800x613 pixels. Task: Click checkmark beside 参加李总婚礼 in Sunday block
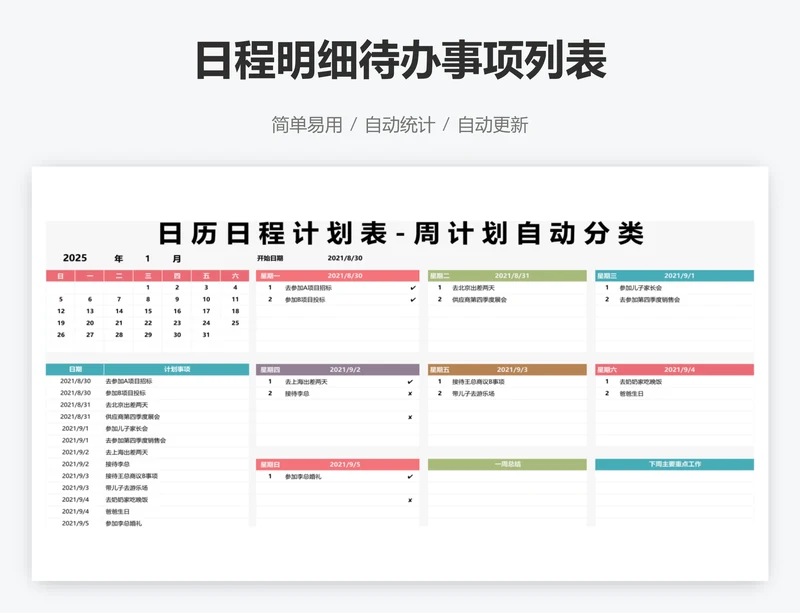click(x=410, y=476)
